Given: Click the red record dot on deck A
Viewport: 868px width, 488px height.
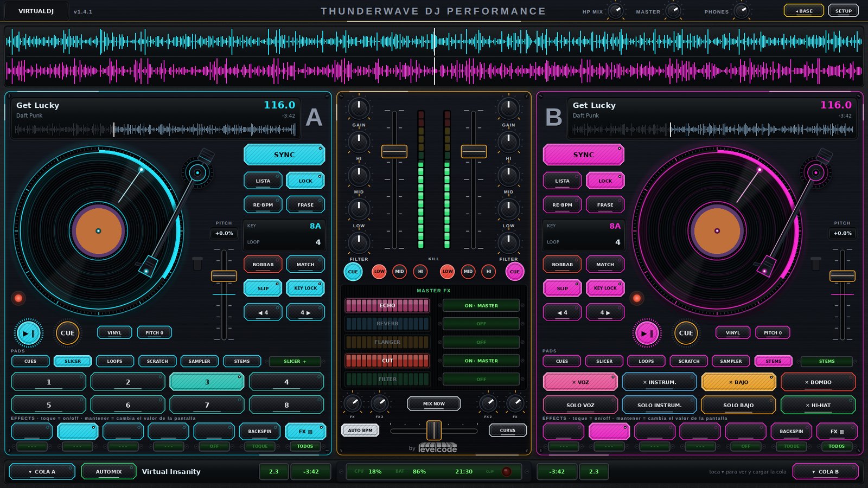Looking at the screenshot, I should 18,298.
